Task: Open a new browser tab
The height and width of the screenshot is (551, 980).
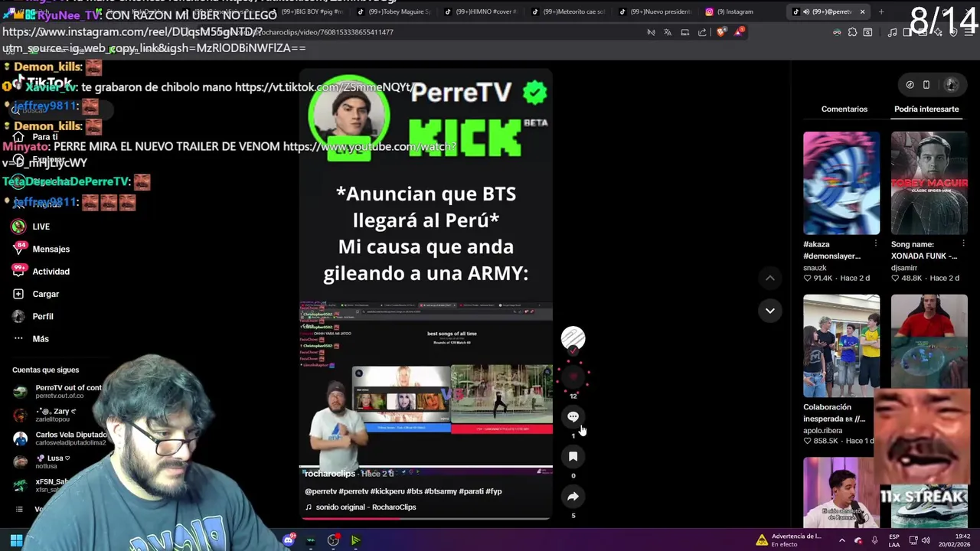Action: 881,11
